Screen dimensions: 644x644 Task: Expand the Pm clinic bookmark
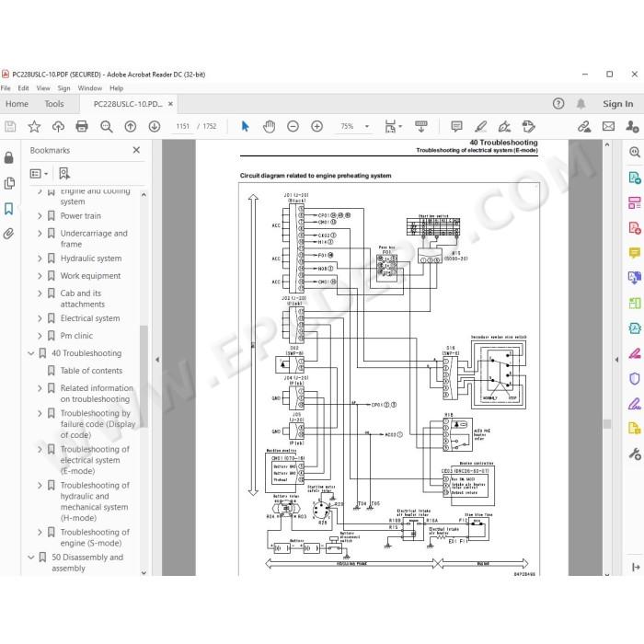[x=40, y=336]
